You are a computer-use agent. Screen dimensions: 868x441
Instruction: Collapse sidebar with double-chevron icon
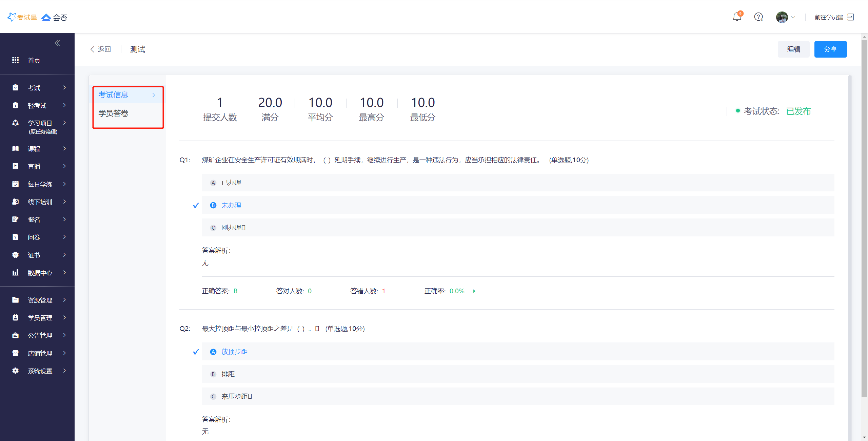pos(57,43)
